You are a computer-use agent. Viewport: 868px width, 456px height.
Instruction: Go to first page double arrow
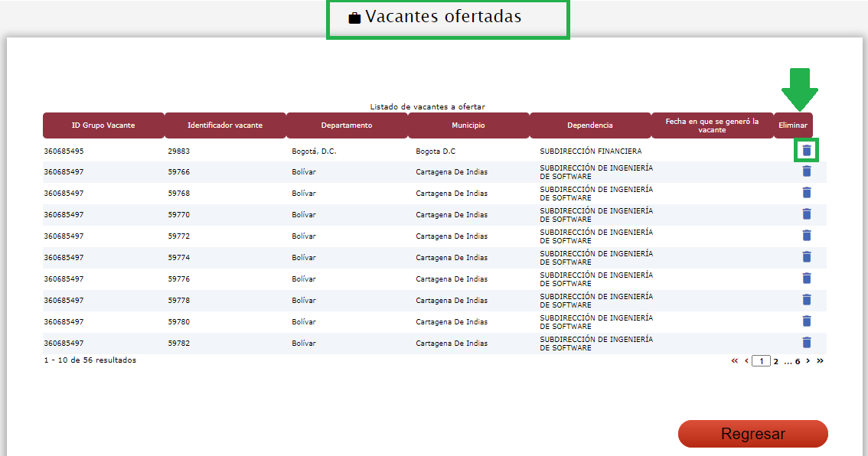click(x=735, y=361)
